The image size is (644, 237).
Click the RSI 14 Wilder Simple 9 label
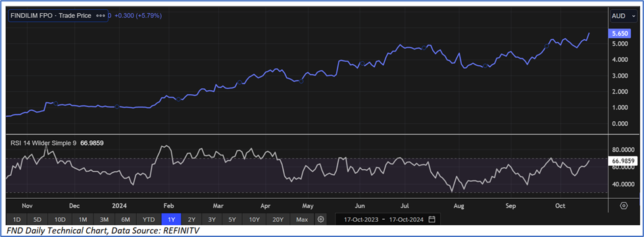tap(43, 143)
